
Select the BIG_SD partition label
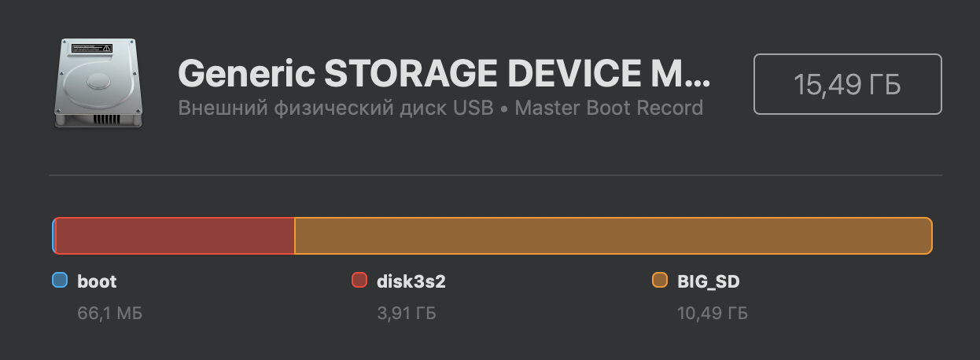coord(708,281)
